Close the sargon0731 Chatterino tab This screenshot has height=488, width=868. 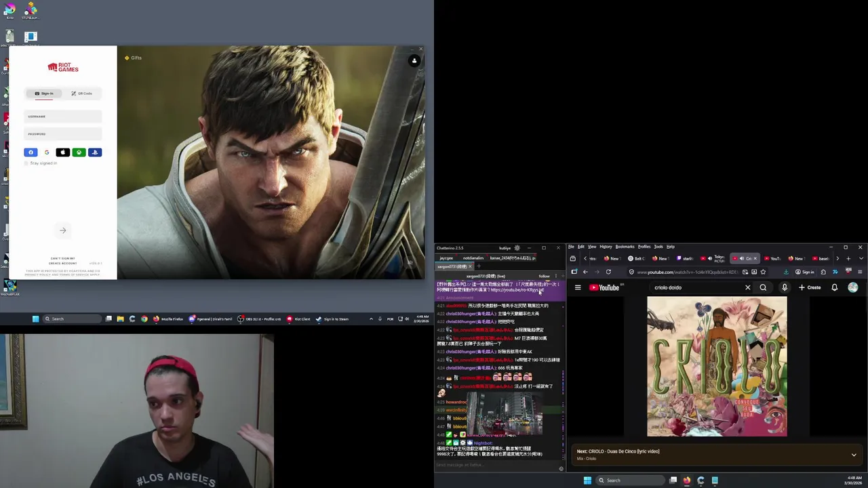(469, 266)
